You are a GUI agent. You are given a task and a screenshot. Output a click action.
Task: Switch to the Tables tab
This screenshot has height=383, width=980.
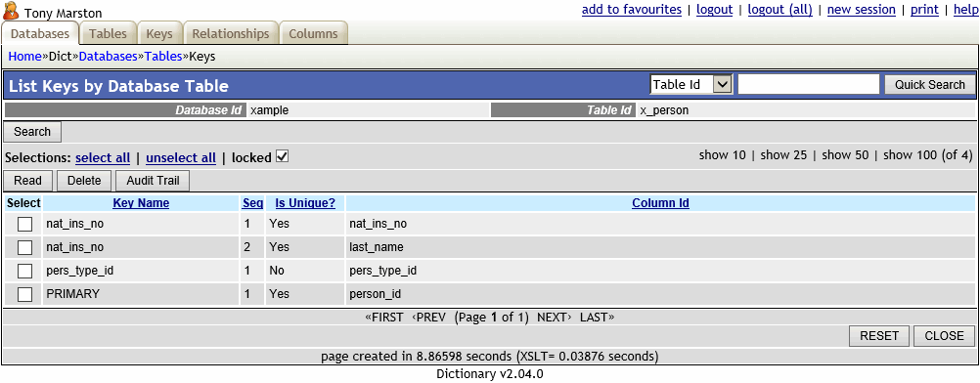pos(109,34)
